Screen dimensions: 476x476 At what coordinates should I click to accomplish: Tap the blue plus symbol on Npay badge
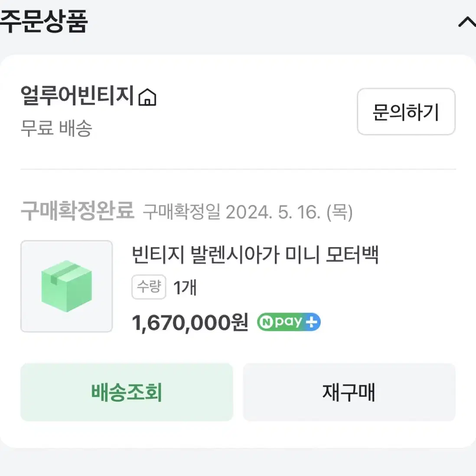tap(311, 322)
